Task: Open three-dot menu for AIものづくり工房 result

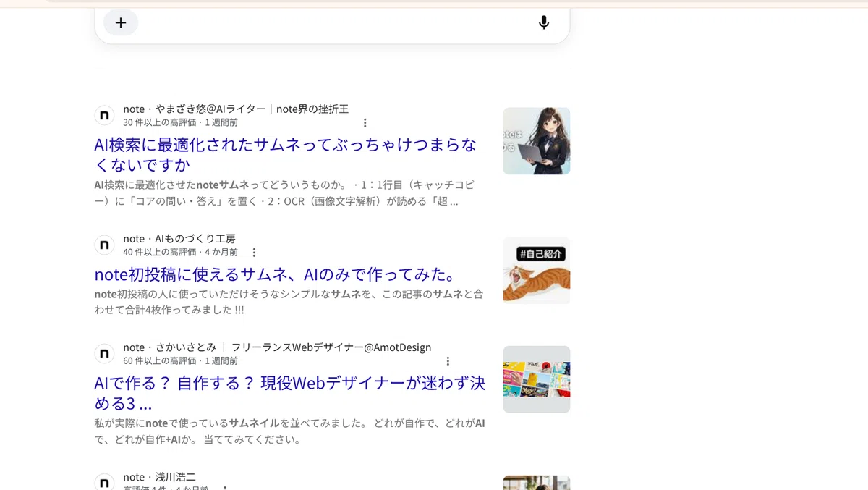Action: pos(254,253)
